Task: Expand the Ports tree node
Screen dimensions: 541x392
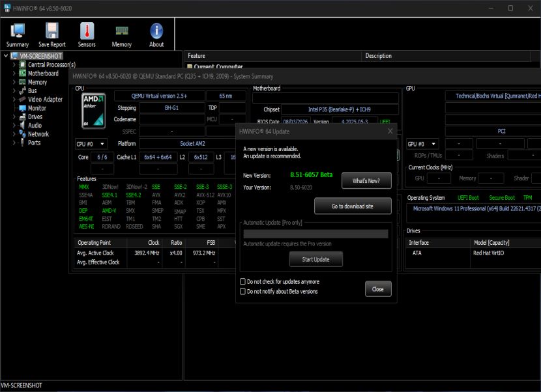Action: point(14,143)
